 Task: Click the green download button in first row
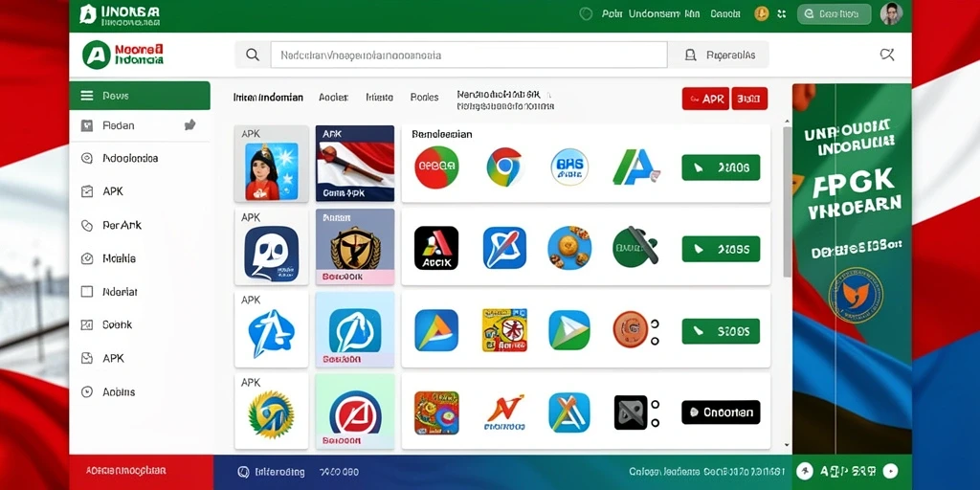[x=721, y=167]
